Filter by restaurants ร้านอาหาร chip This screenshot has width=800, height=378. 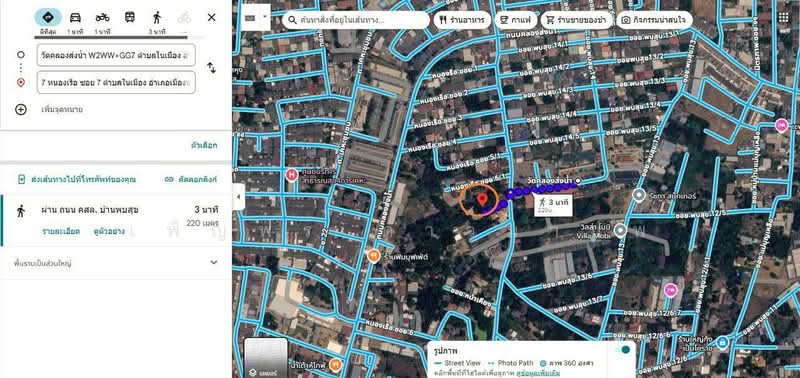462,20
